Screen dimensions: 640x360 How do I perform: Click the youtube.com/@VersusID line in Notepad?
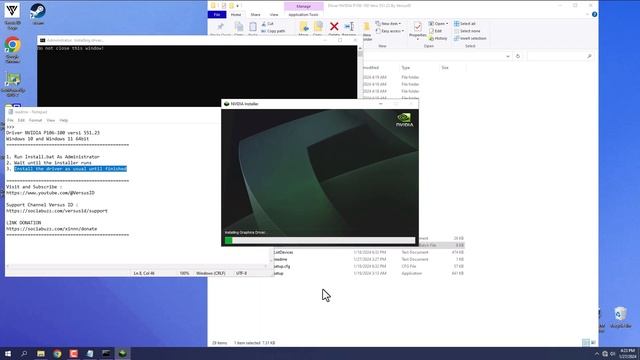[x=50, y=193]
